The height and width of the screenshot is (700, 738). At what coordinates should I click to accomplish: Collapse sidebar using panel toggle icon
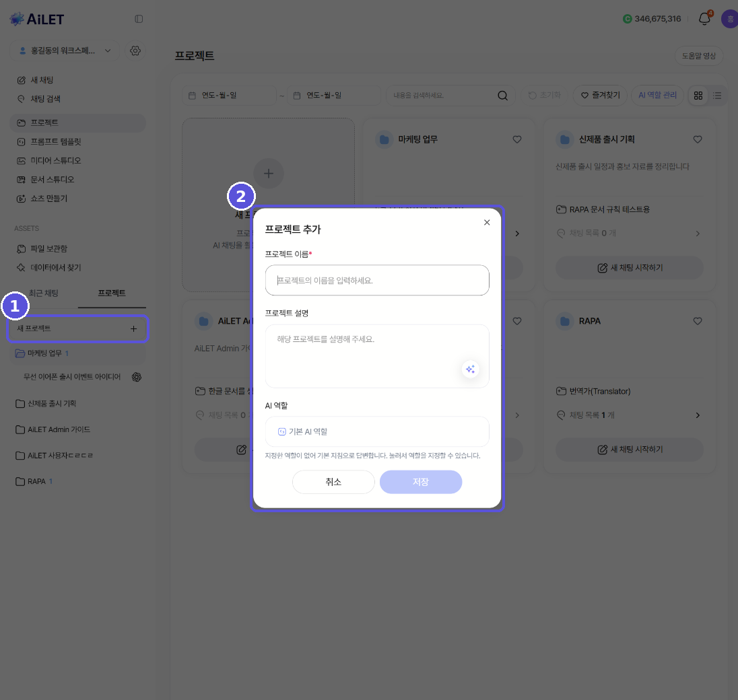click(139, 19)
